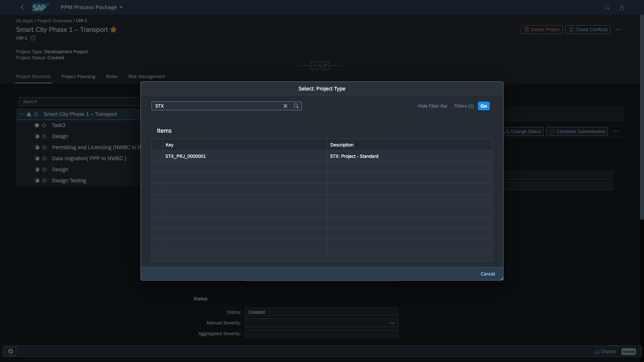Click the green status check icon at the bottom left
Image resolution: width=644 pixels, height=362 pixels.
pos(11,351)
